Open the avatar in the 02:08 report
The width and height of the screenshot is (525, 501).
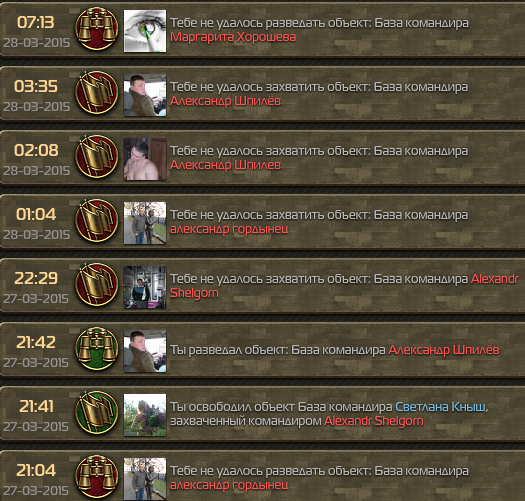145,159
